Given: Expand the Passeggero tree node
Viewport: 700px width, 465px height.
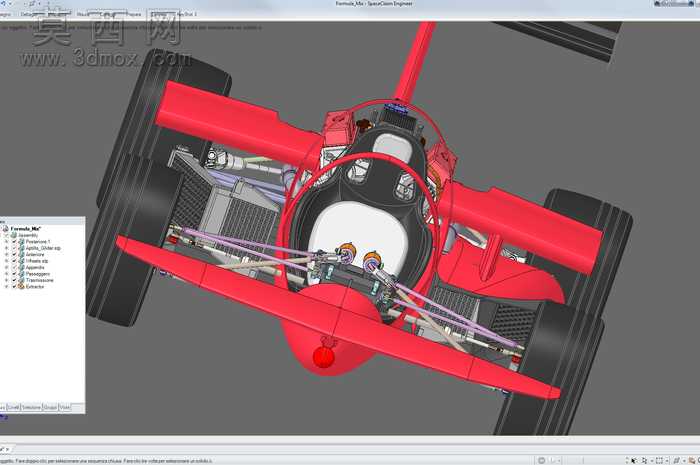Looking at the screenshot, I should click(7, 274).
